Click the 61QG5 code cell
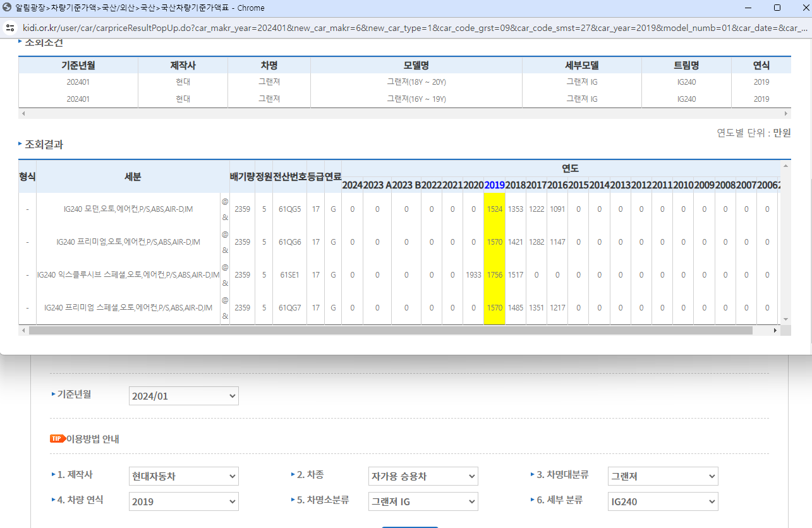The image size is (812, 528). pos(289,209)
